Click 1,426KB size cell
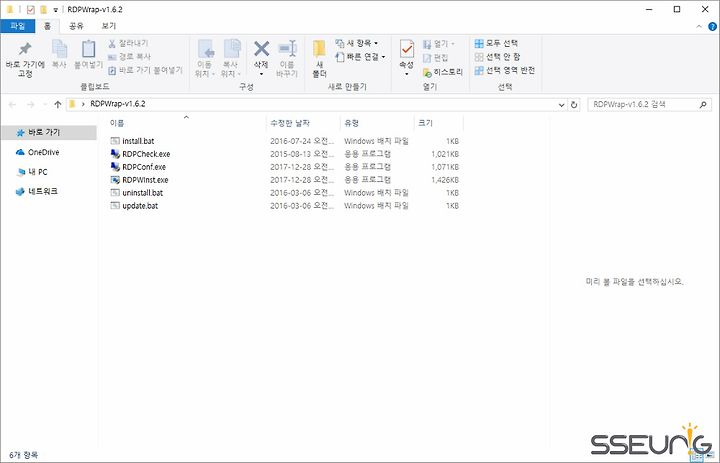The image size is (720, 463). 444,180
